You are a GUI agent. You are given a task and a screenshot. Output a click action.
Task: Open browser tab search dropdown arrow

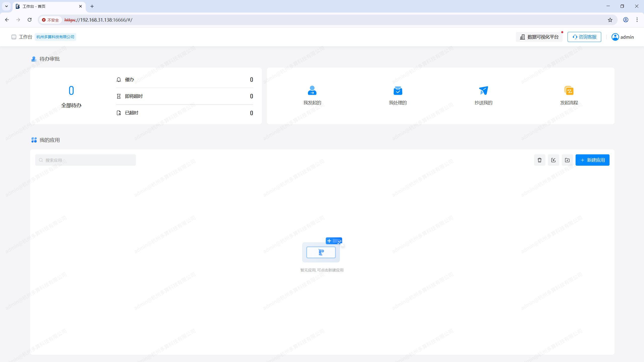7,6
